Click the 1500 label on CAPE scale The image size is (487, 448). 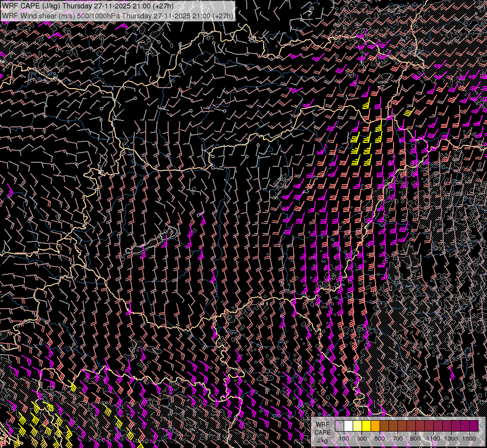(x=469, y=439)
